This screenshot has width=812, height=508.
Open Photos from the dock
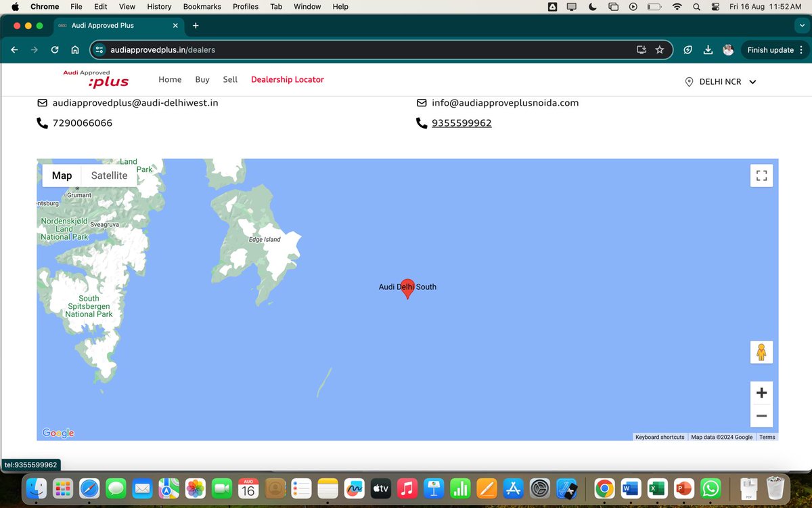(196, 488)
